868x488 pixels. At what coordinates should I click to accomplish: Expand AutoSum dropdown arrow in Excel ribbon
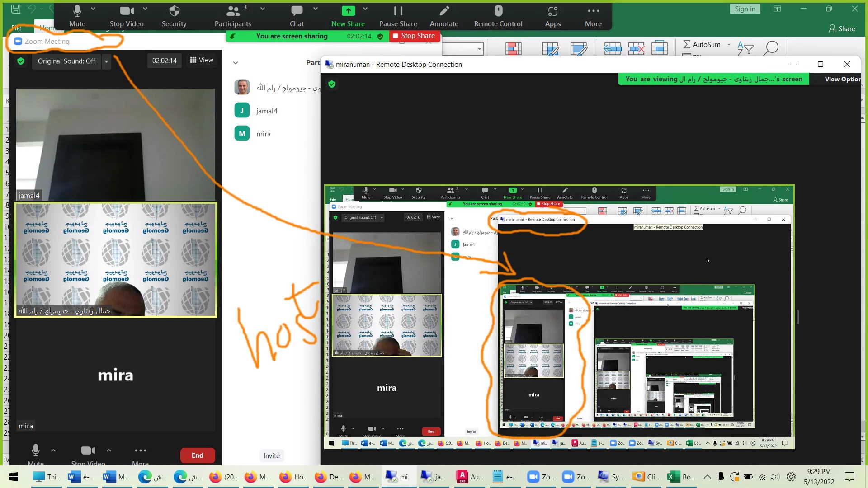point(728,44)
